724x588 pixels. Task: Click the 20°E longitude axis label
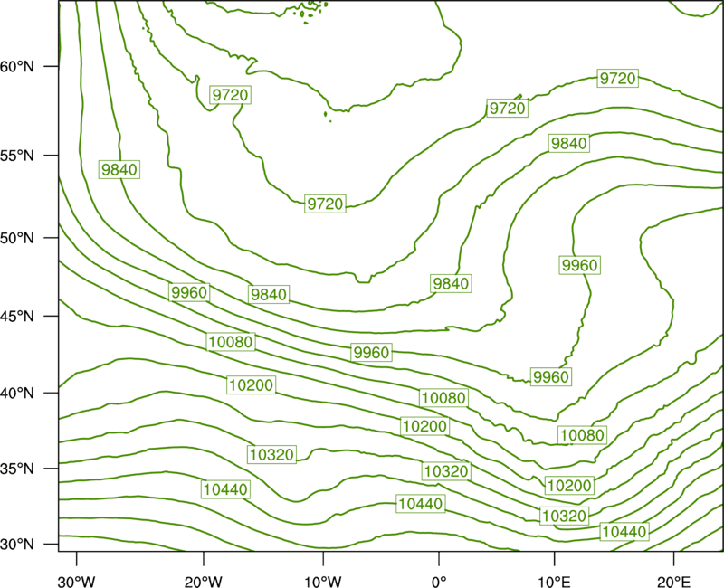[673, 582]
